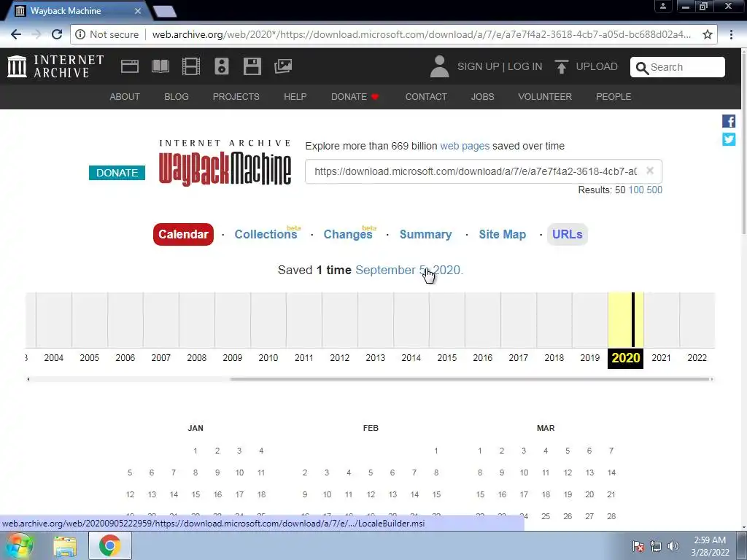The width and height of the screenshot is (747, 560).
Task: Click SIGN UP link
Action: tap(478, 66)
